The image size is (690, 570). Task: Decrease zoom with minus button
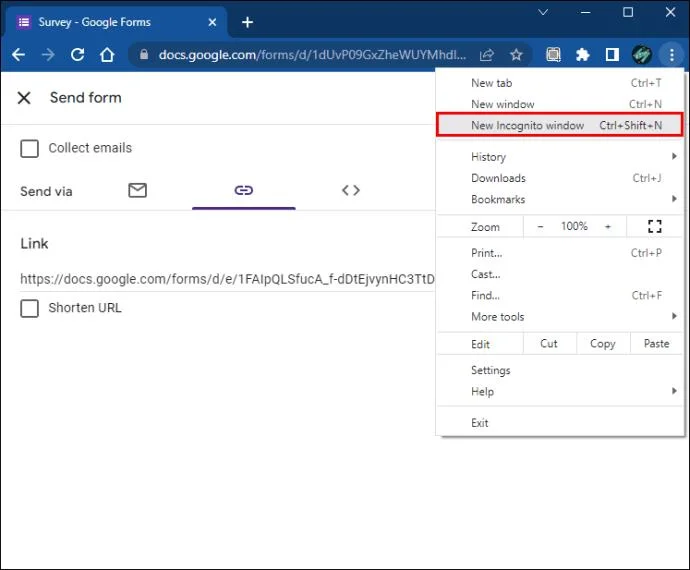(540, 227)
